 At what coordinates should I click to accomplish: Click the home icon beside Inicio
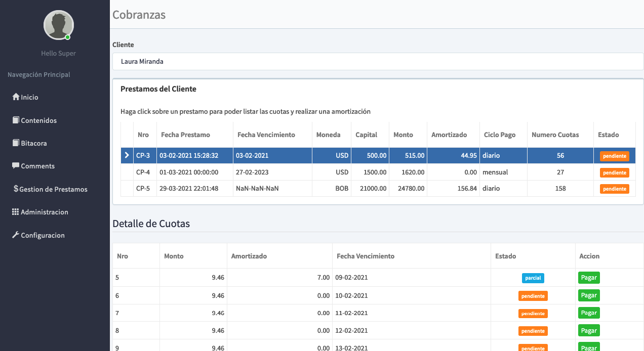16,97
